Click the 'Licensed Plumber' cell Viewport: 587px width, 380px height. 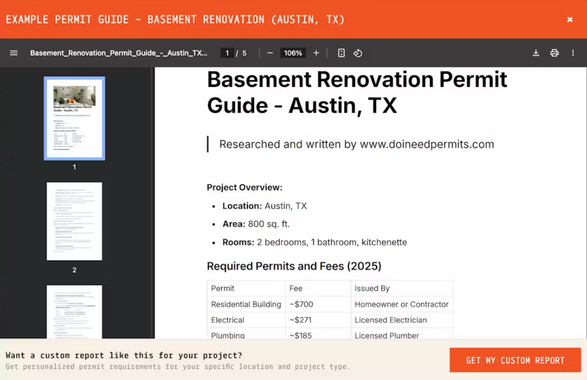pyautogui.click(x=402, y=334)
